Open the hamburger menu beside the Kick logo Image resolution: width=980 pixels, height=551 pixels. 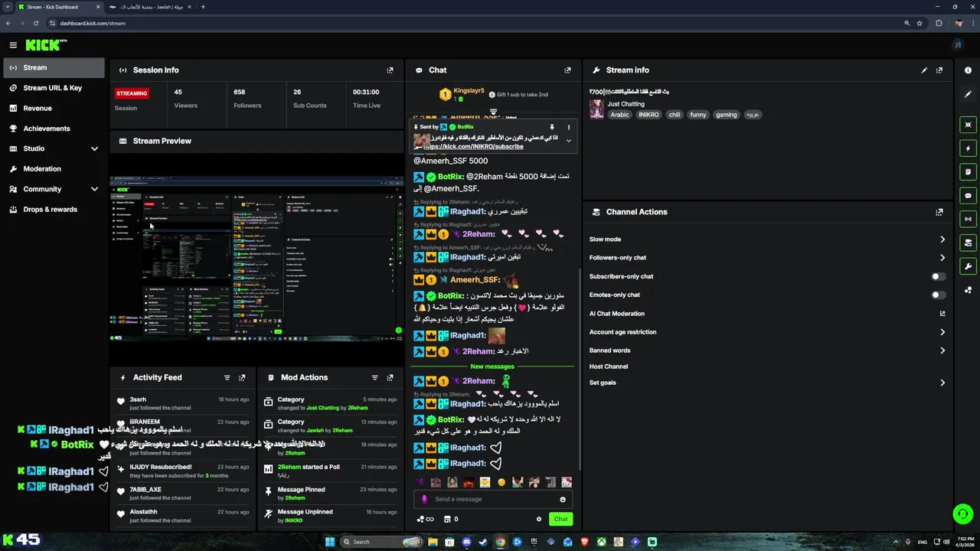(13, 45)
